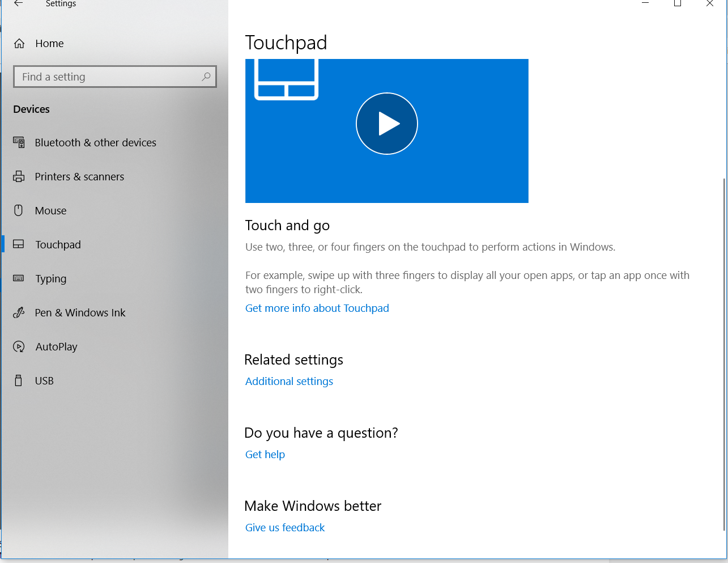Minimize the Settings window
The image size is (728, 563).
click(x=645, y=3)
